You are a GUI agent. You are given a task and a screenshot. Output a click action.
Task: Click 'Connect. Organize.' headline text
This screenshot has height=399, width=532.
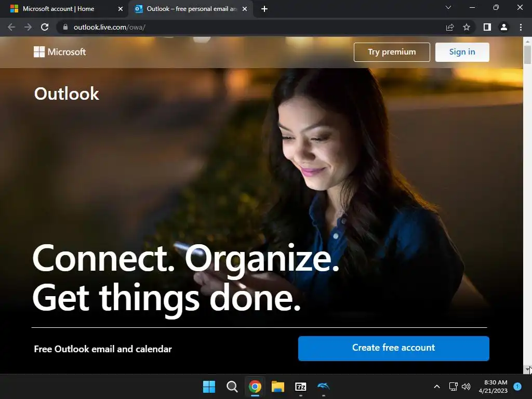[x=185, y=259]
